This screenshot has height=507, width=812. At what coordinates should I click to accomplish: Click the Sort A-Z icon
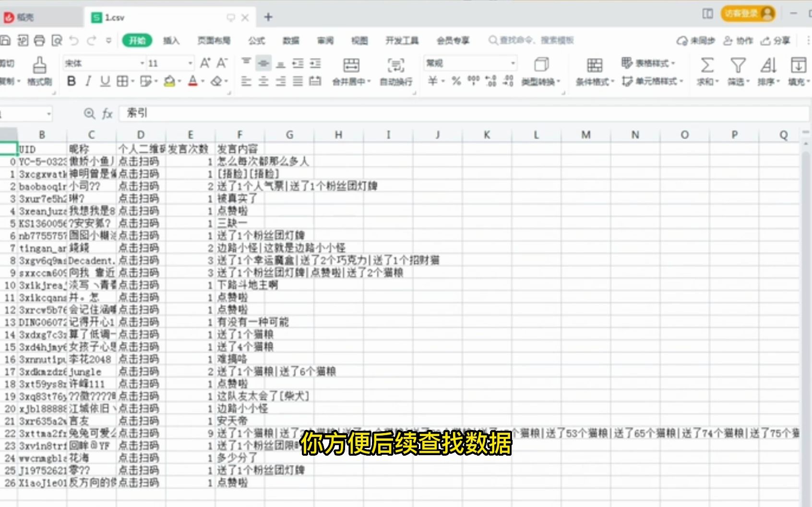768,65
